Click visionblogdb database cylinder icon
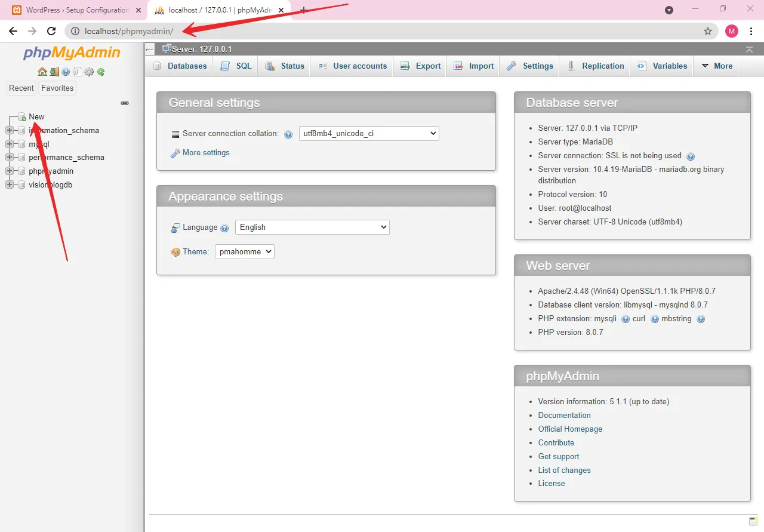Image resolution: width=764 pixels, height=532 pixels. 22,185
